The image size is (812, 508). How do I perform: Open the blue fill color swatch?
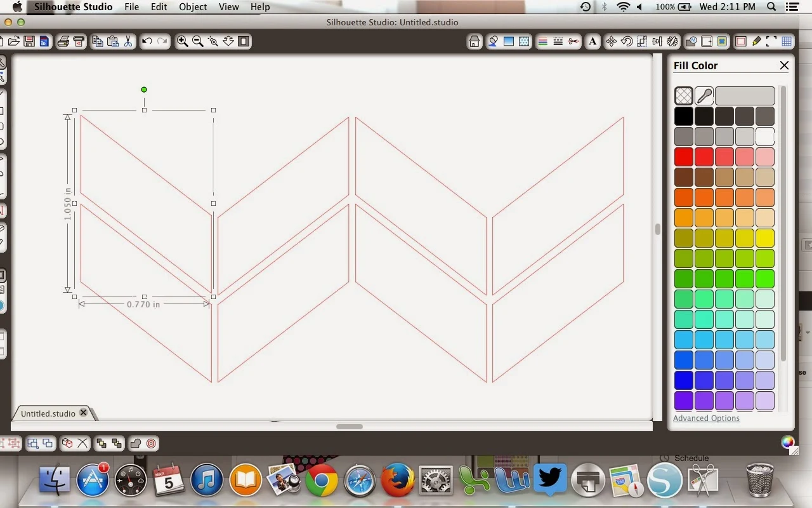point(684,380)
